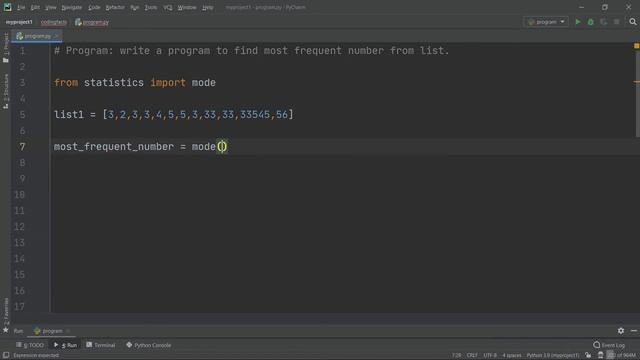Screen dimensions: 640x360
Task: Open the Navigate menu
Action: (71, 7)
